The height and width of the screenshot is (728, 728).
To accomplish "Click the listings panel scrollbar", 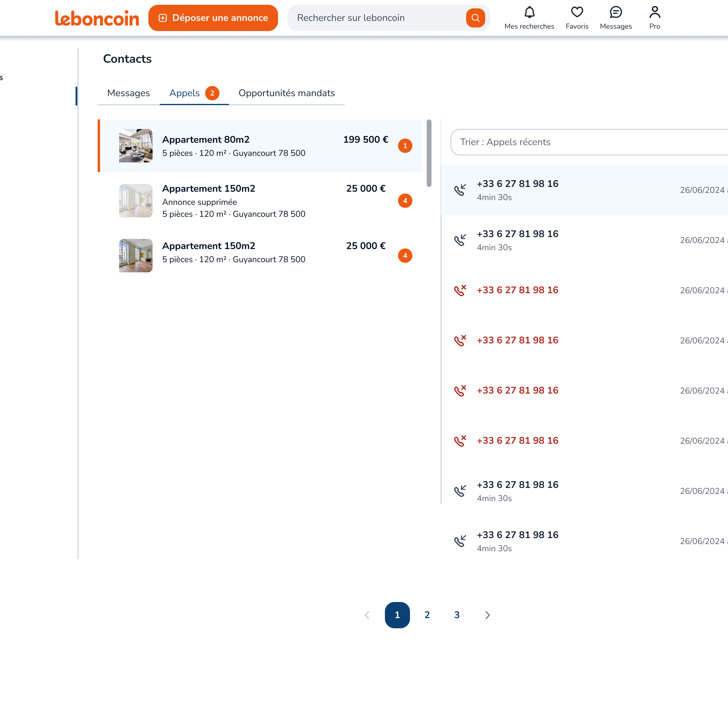I will [429, 153].
